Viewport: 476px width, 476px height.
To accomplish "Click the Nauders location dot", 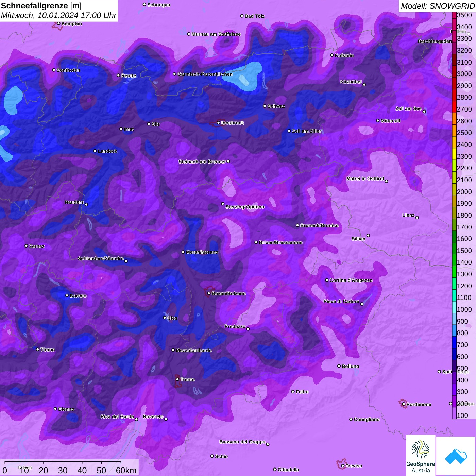I will [86, 204].
